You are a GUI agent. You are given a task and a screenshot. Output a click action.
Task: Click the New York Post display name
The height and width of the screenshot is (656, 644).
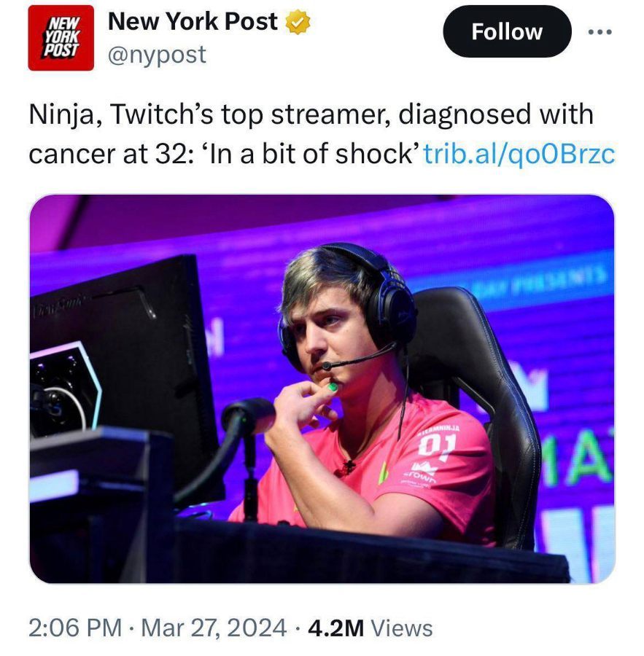193,21
